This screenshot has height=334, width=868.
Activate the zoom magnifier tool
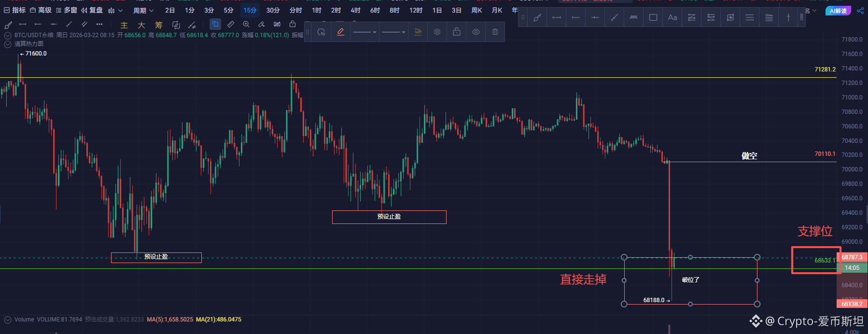tap(246, 24)
